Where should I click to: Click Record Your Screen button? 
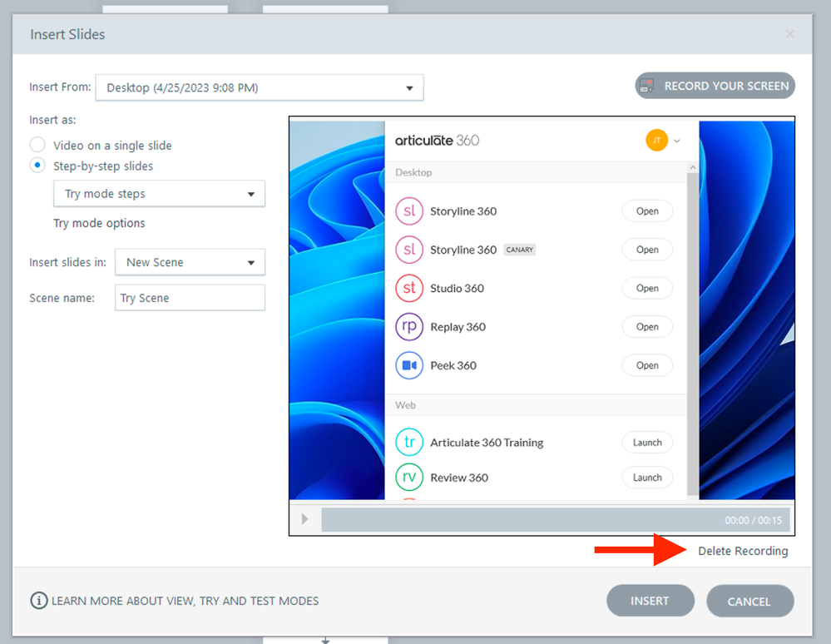pos(715,86)
